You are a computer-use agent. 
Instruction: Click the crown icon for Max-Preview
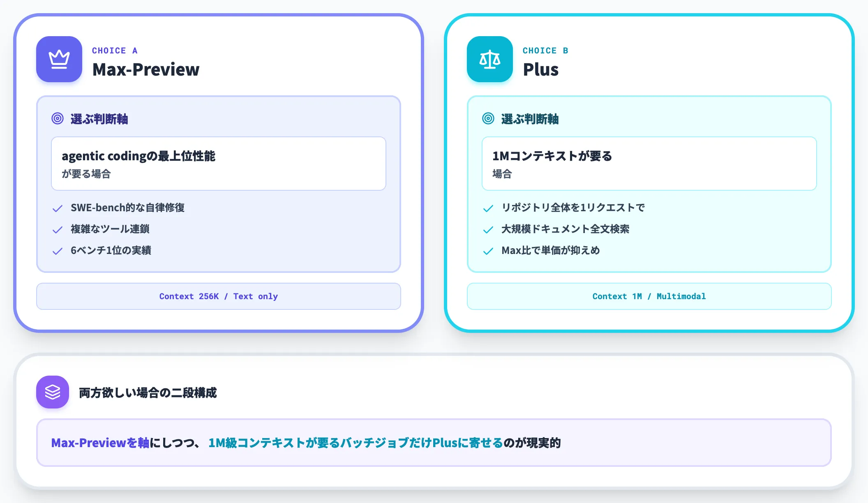pos(59,59)
